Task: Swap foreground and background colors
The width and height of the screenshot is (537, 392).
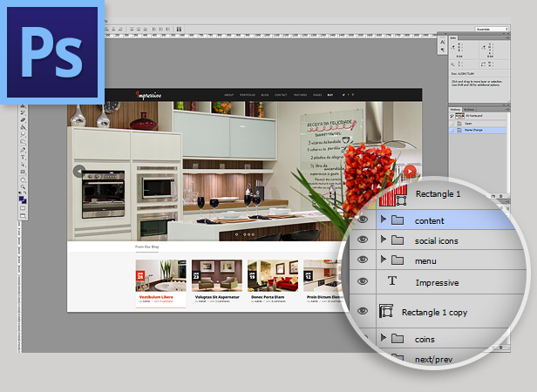Action: click(24, 193)
